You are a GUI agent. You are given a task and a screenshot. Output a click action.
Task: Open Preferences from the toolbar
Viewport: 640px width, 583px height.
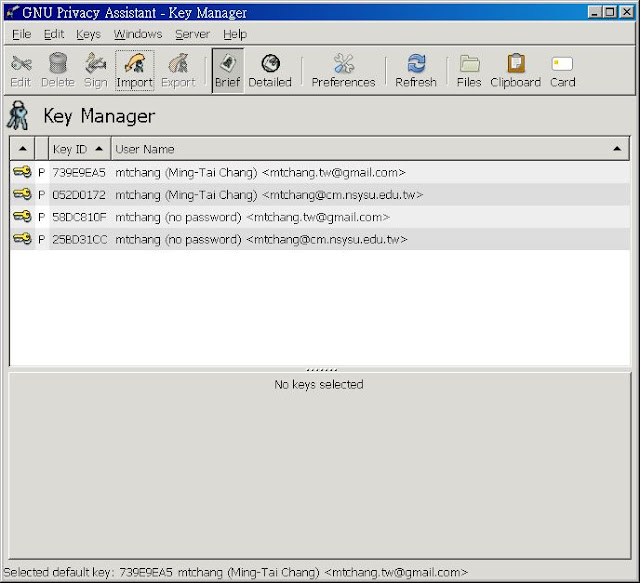[x=343, y=71]
